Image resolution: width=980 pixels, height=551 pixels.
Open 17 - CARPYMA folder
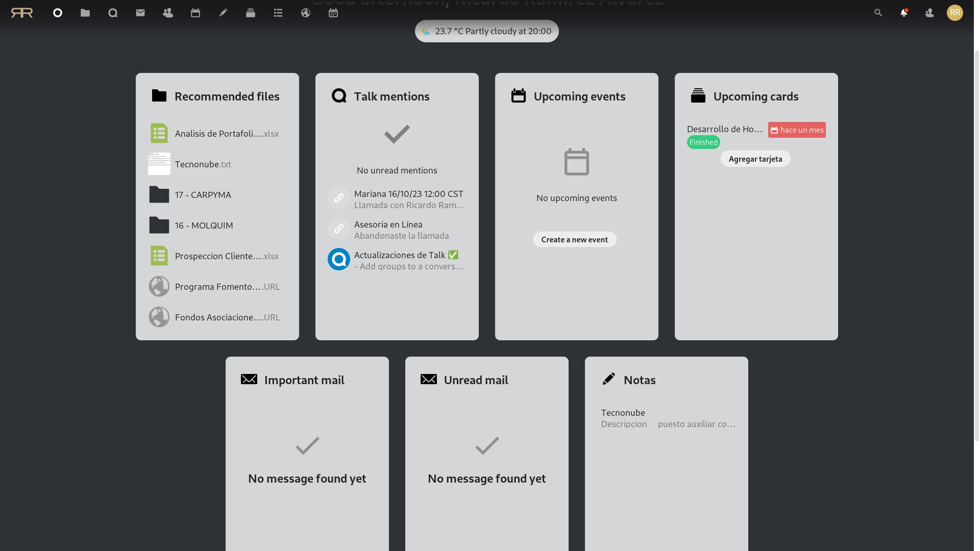pyautogui.click(x=203, y=195)
